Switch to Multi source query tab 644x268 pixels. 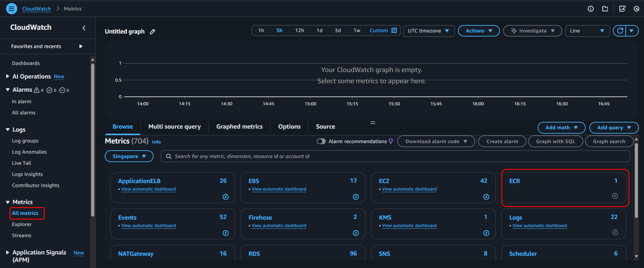click(x=175, y=127)
